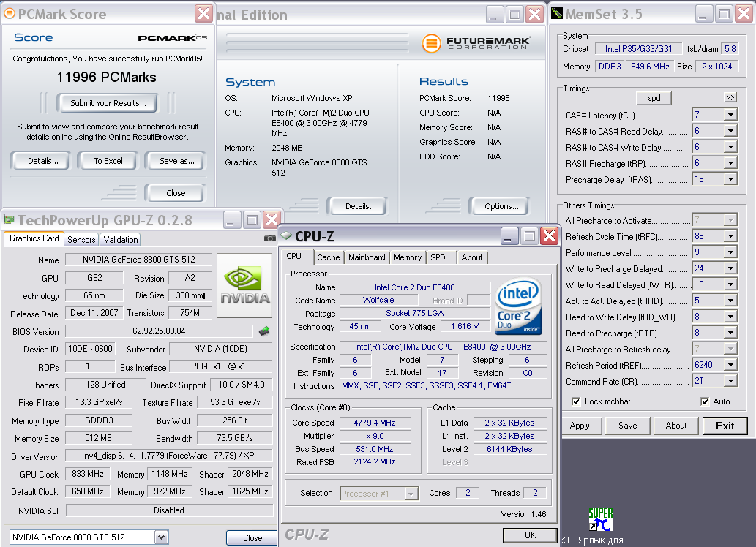The height and width of the screenshot is (547, 756).
Task: Open the Precharge Delay (tRAS) dropdown
Action: coord(730,179)
